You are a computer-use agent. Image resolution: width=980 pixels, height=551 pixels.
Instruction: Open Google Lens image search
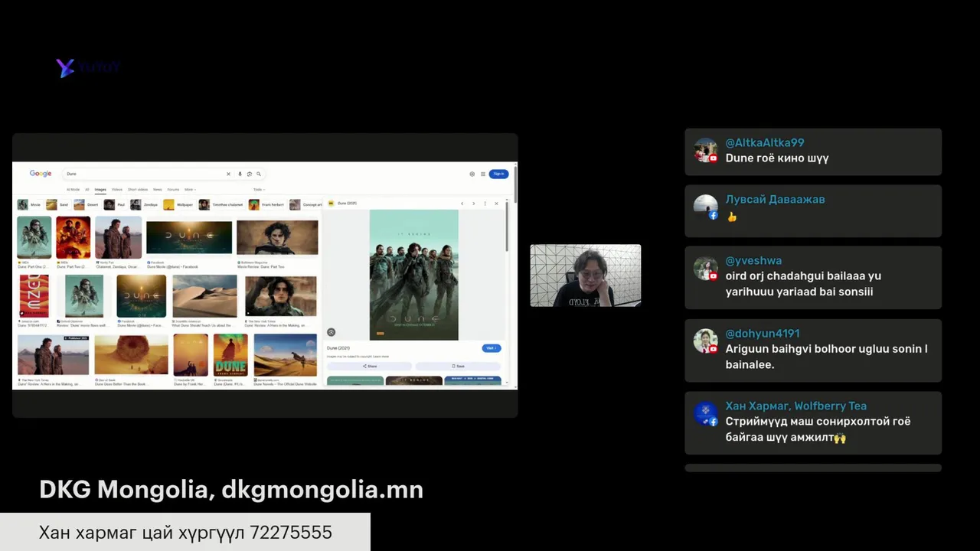pos(250,174)
